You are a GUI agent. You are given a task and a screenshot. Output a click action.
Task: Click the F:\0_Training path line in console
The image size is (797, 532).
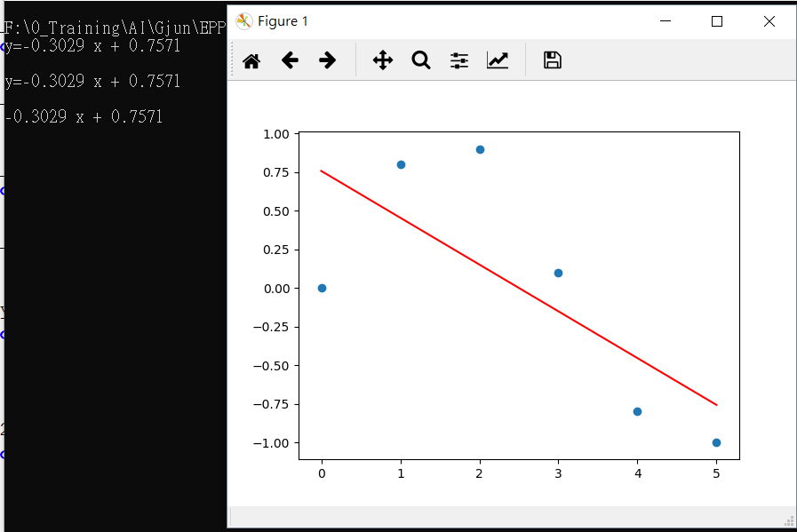pyautogui.click(x=115, y=28)
